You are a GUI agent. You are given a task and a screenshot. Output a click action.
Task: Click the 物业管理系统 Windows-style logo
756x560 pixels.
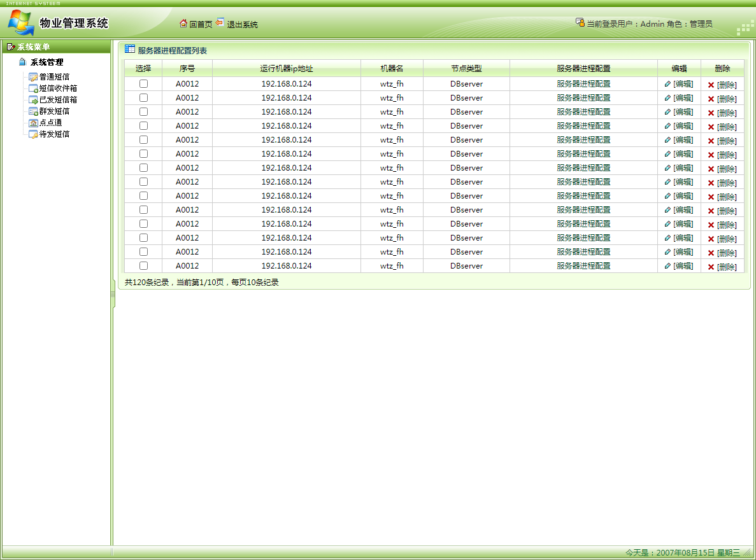[21, 22]
